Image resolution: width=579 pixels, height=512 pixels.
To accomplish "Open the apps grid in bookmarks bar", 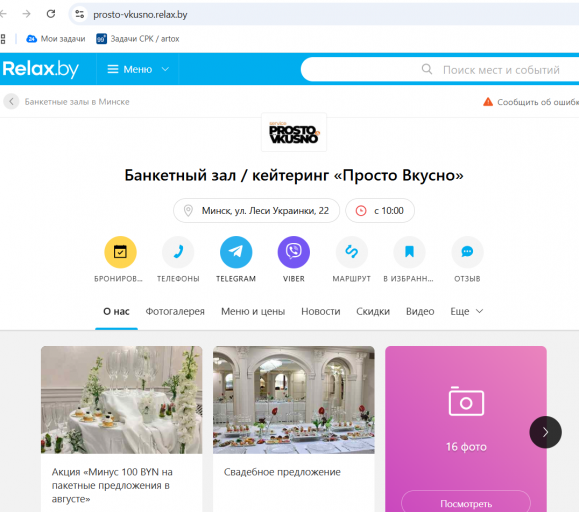I will [3, 39].
